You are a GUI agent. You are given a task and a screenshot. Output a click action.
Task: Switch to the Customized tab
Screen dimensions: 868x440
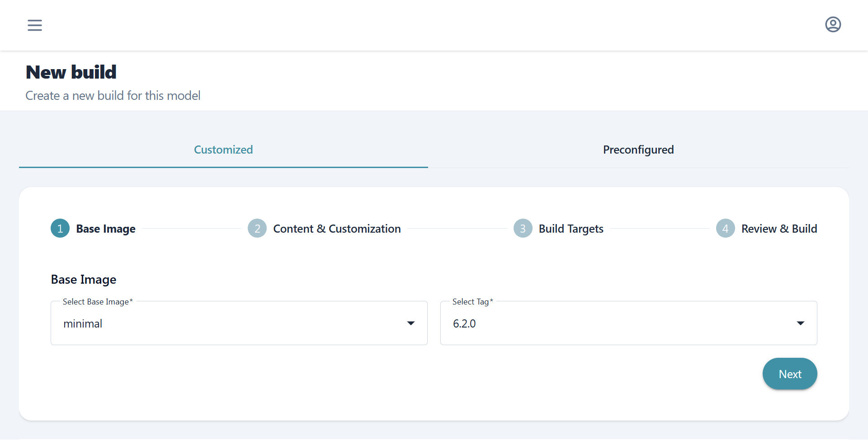point(223,150)
